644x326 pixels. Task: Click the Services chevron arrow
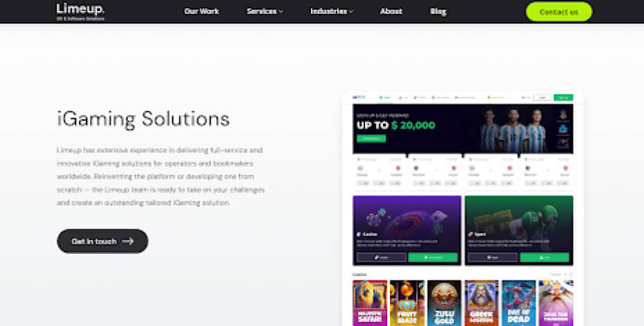coord(281,12)
